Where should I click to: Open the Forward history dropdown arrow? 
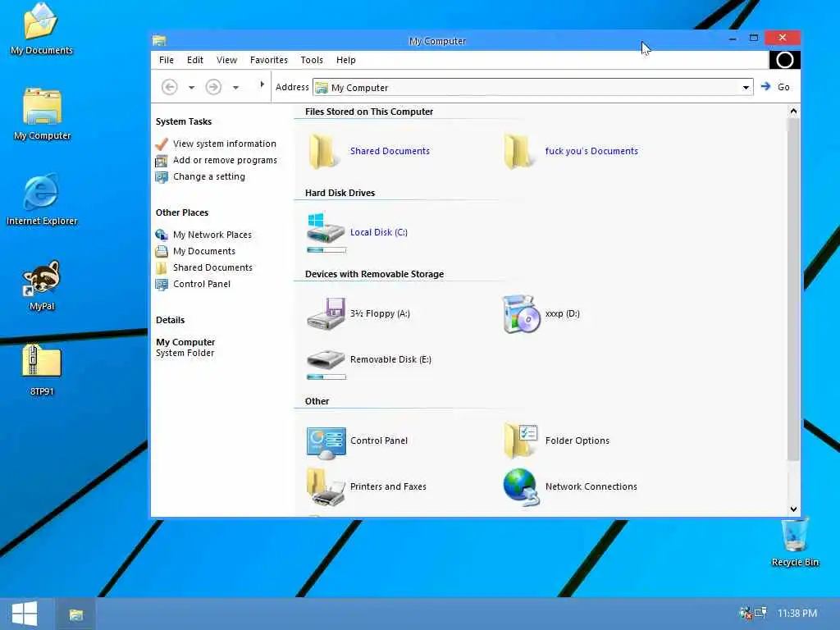(x=235, y=87)
